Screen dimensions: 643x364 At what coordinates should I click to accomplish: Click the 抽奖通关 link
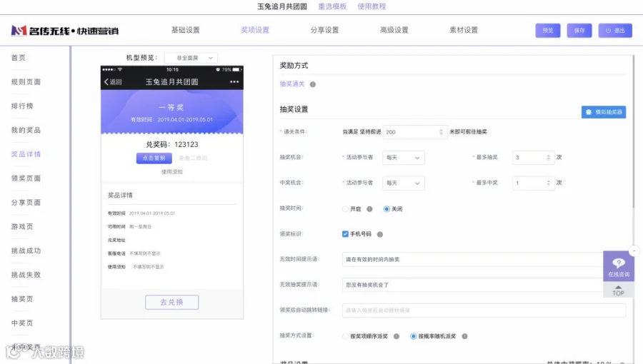tap(292, 84)
